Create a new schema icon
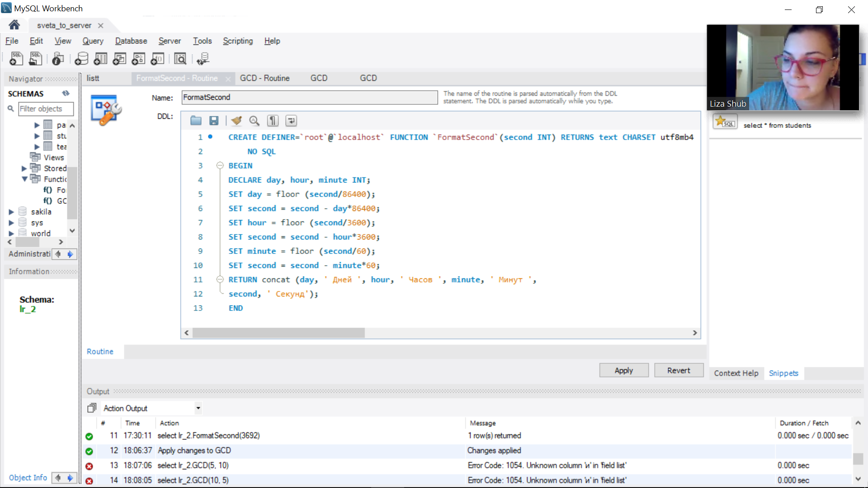868x488 pixels. [x=81, y=58]
